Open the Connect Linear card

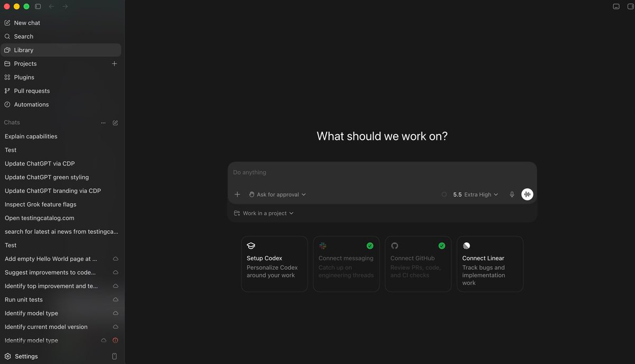[490, 264]
